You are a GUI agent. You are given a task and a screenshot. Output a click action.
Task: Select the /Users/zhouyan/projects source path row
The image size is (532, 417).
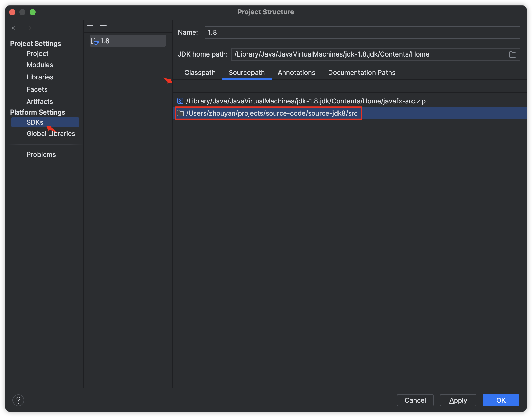350,113
